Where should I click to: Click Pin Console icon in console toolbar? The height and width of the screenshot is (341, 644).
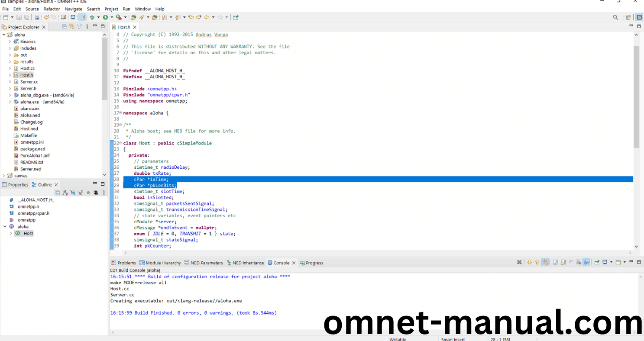tap(597, 262)
